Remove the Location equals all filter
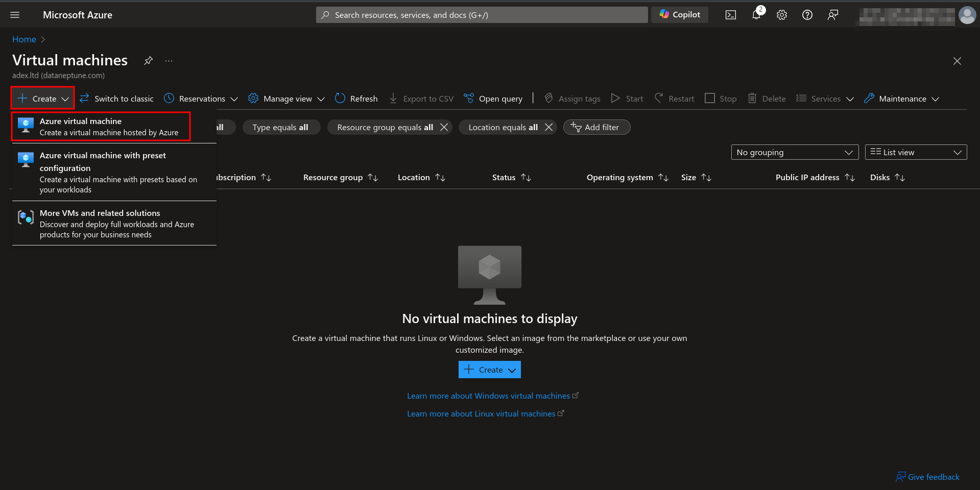 (548, 127)
